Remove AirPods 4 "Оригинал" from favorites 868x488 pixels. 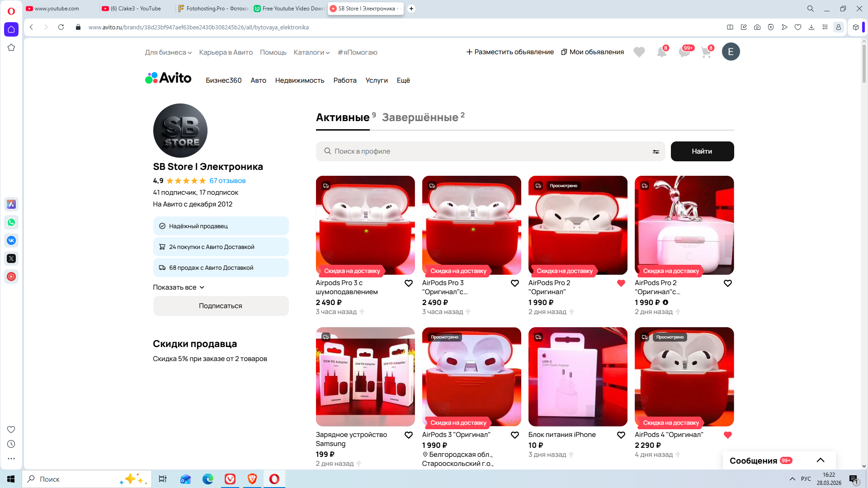(727, 435)
